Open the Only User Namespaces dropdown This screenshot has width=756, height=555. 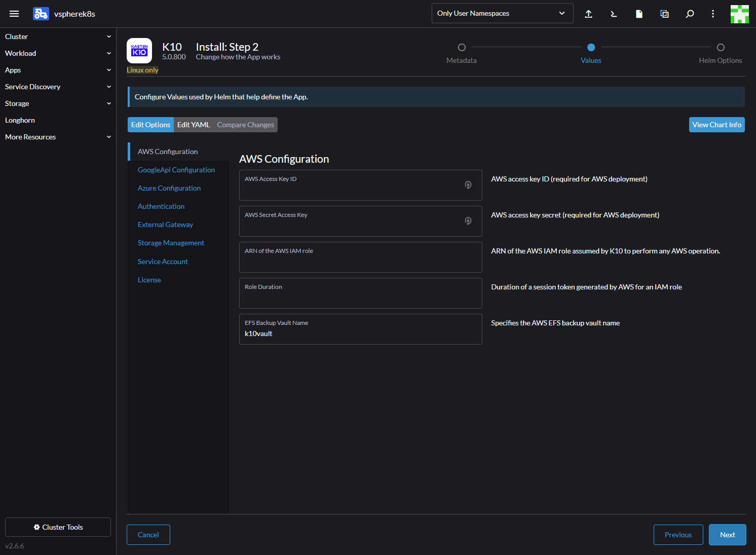pos(502,13)
